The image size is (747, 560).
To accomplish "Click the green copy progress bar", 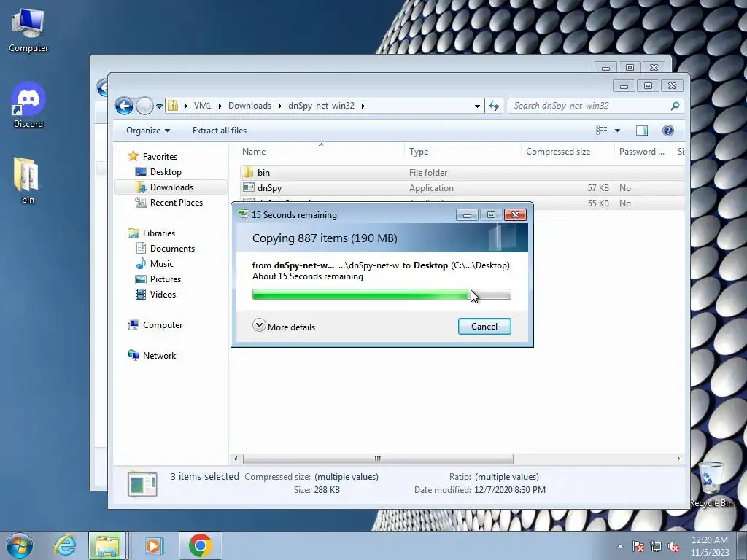I will pyautogui.click(x=382, y=295).
